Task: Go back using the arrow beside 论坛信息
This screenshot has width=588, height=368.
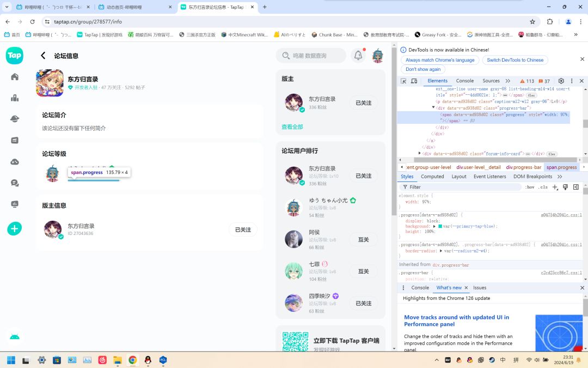Action: (43, 56)
